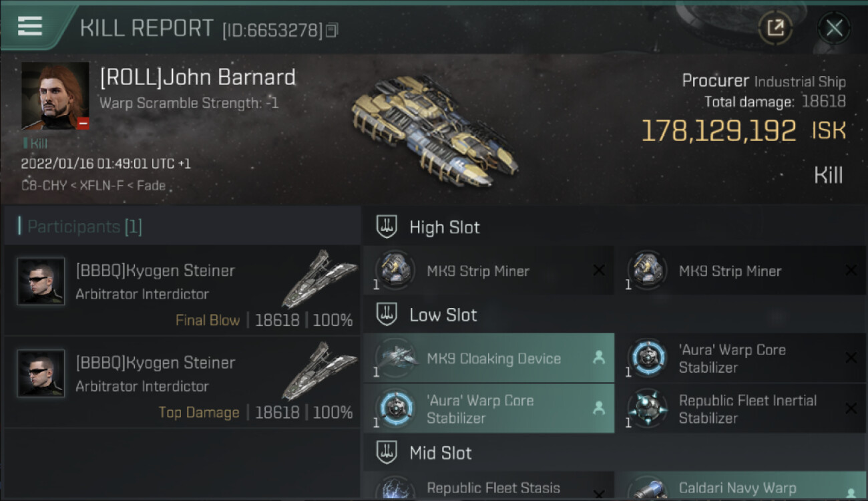Click the High Slot shield icon

387,227
